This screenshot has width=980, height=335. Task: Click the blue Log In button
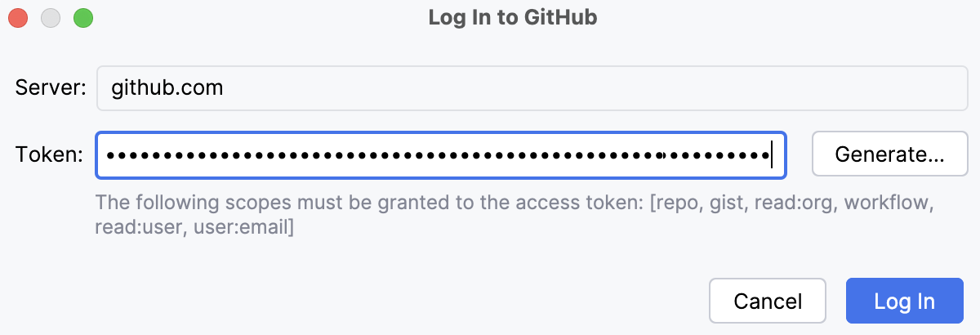(904, 301)
